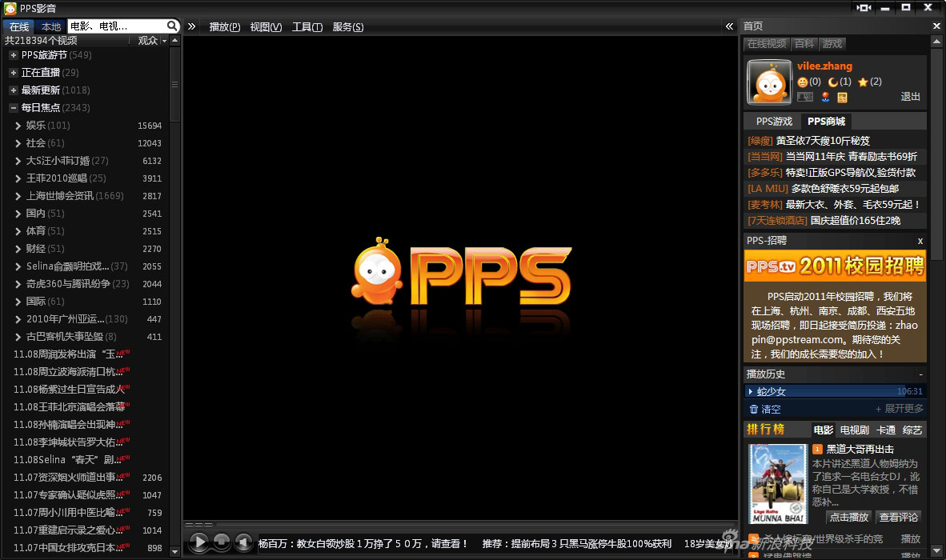The width and height of the screenshot is (946, 560).
Task: Click the double-arrow left of 首页
Action: [x=729, y=26]
